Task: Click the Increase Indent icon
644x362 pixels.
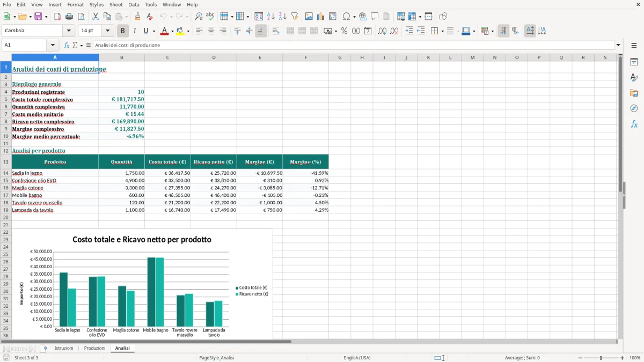Action: pos(409,31)
